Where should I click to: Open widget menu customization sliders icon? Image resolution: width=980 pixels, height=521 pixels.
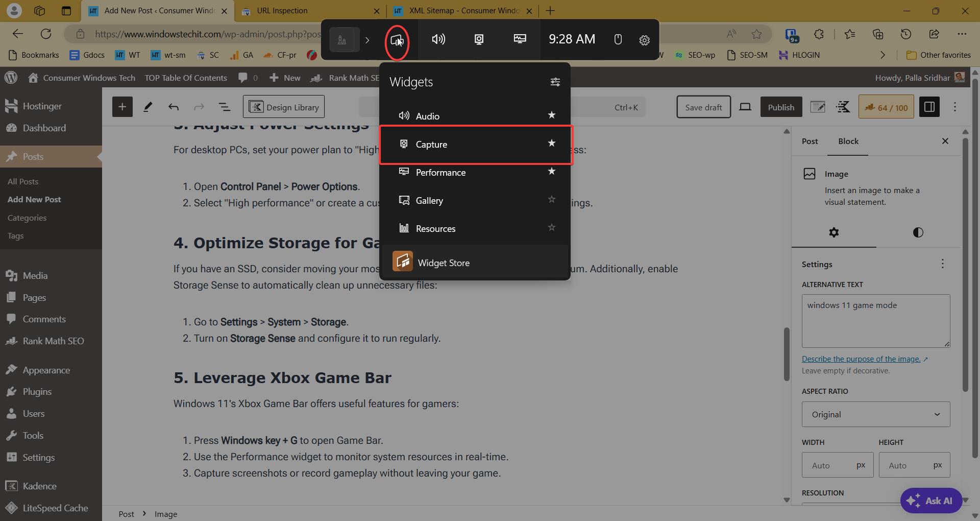pos(555,82)
